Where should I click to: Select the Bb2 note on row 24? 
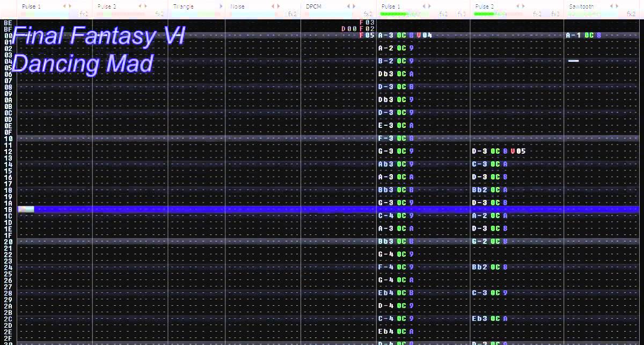[x=480, y=267]
